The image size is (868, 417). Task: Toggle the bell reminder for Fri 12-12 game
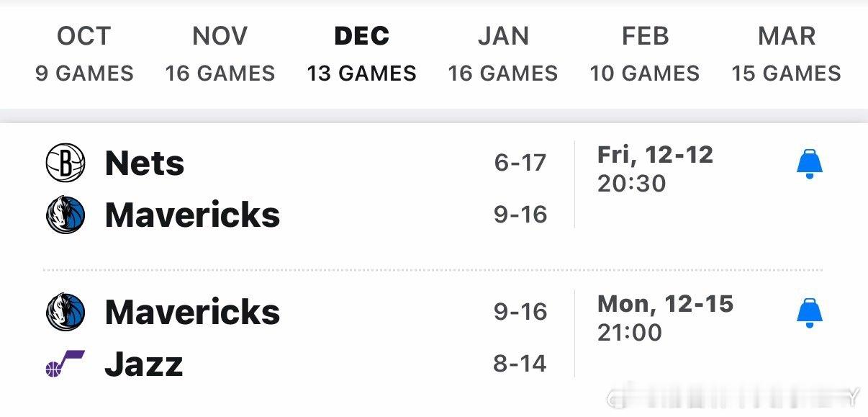[809, 165]
